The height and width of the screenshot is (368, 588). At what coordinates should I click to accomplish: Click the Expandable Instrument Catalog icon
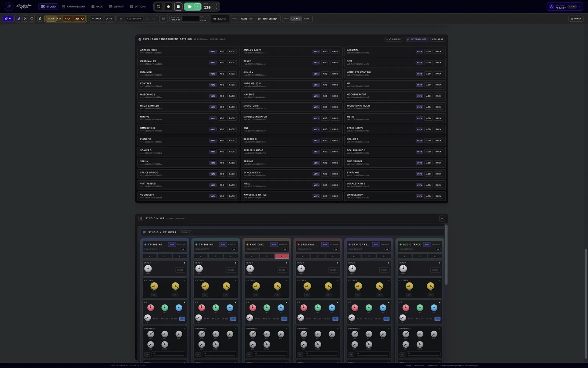point(140,39)
